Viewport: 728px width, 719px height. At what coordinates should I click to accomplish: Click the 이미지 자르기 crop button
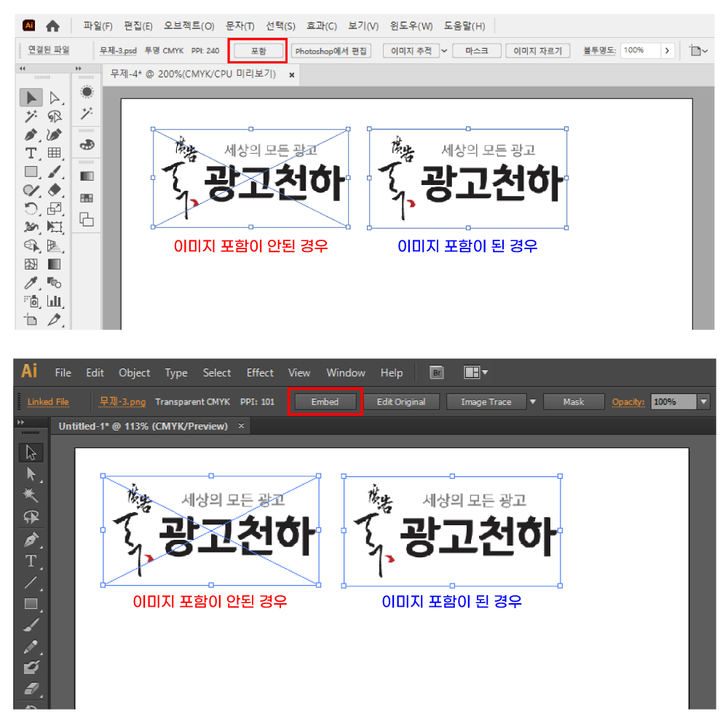(x=538, y=50)
